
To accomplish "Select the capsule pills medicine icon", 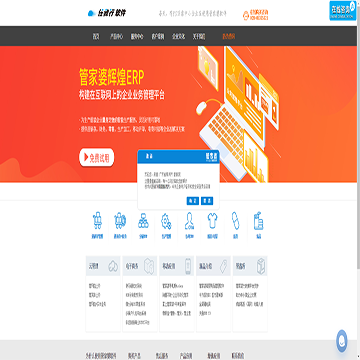I will tap(235, 221).
